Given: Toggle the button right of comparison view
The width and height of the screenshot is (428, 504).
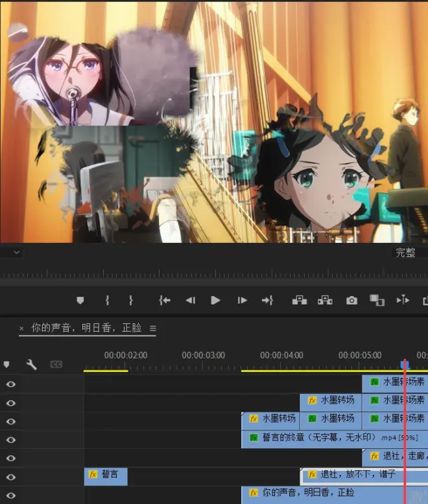Looking at the screenshot, I should [403, 300].
